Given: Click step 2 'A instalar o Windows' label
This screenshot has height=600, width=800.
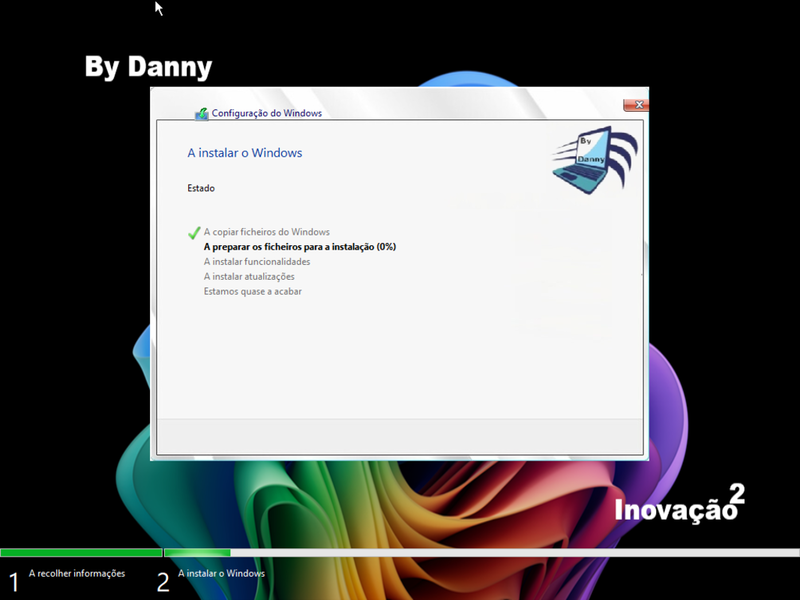Looking at the screenshot, I should click(221, 573).
